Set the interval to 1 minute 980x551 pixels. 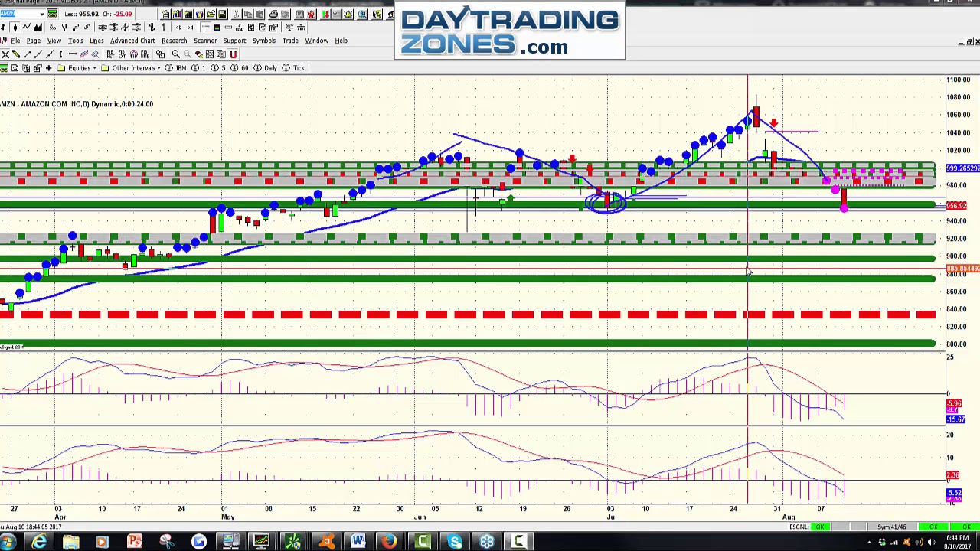(199, 68)
